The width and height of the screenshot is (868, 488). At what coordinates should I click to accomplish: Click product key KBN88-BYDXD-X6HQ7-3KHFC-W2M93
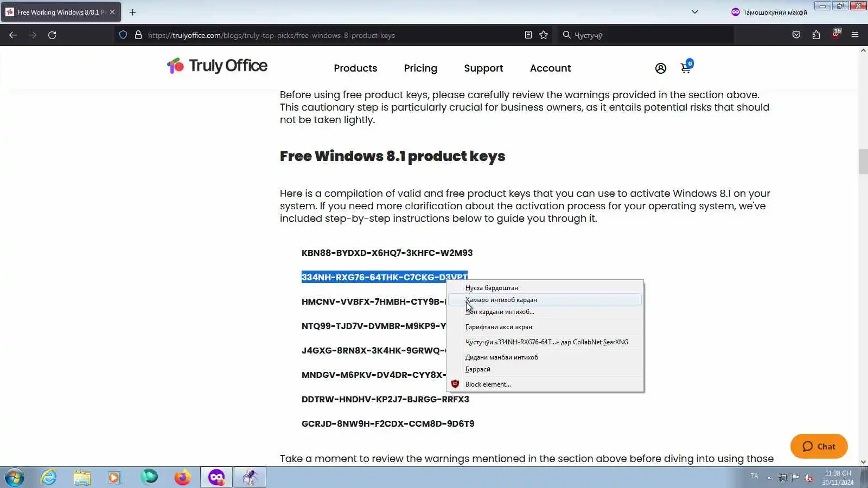click(387, 253)
